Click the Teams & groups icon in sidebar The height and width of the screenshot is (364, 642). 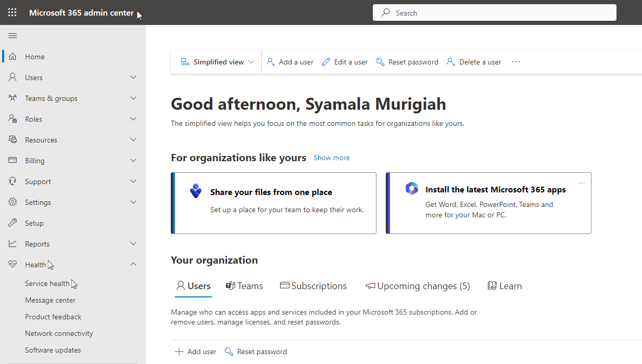12,98
